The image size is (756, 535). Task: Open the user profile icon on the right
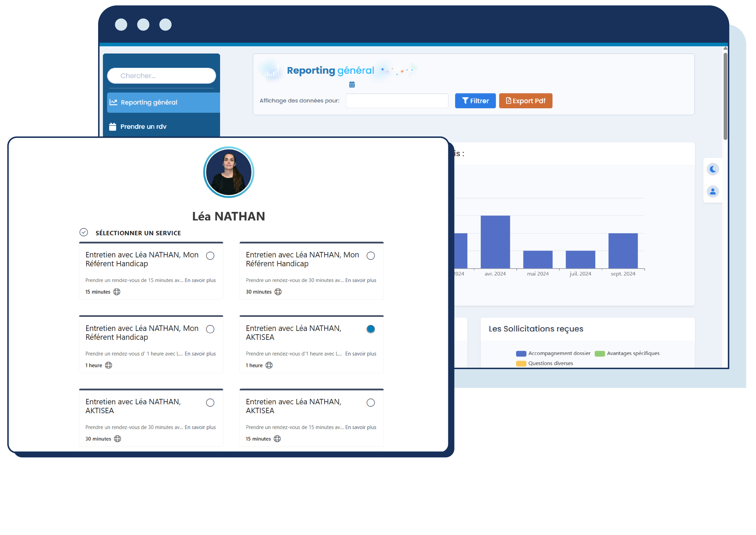point(713,192)
